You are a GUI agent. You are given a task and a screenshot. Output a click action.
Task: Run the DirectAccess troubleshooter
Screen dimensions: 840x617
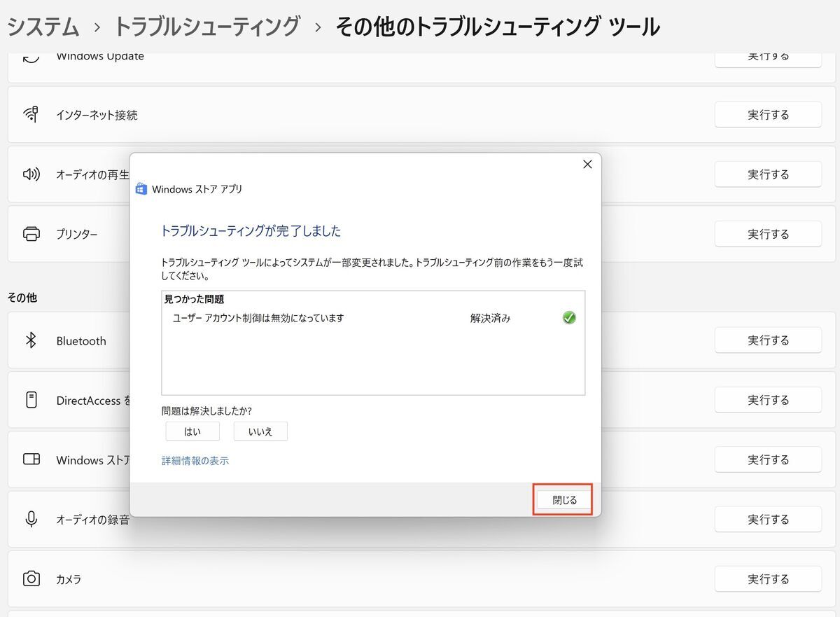click(x=768, y=400)
